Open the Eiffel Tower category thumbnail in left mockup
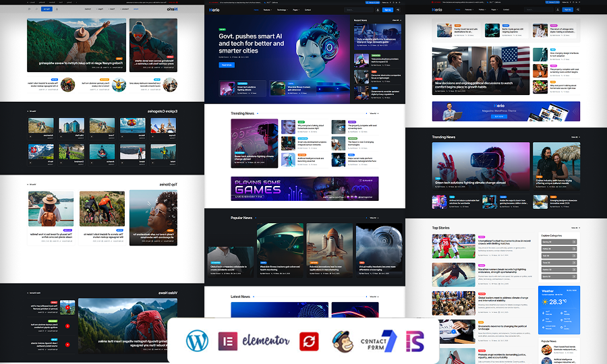The width and height of the screenshot is (607, 364). coord(163,126)
